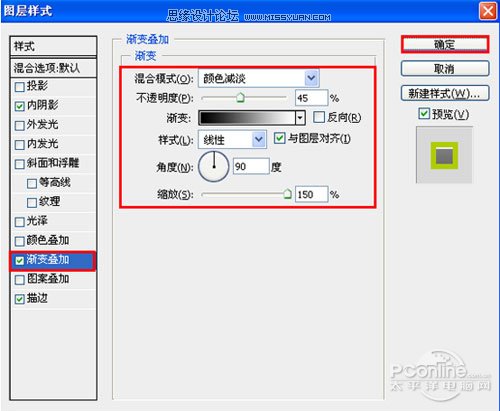Click the 角度 value field 90
Viewport: 500px width, 411px height.
251,166
